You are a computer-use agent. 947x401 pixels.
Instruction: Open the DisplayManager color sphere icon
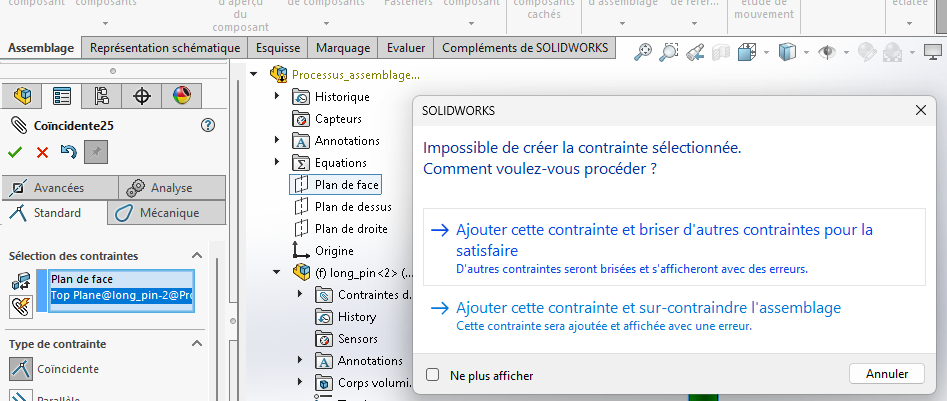click(x=181, y=96)
